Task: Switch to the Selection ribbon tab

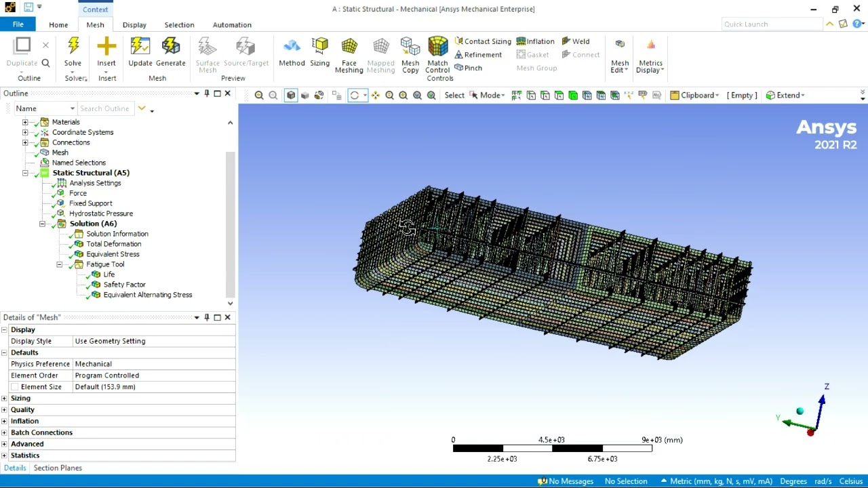Action: [179, 25]
